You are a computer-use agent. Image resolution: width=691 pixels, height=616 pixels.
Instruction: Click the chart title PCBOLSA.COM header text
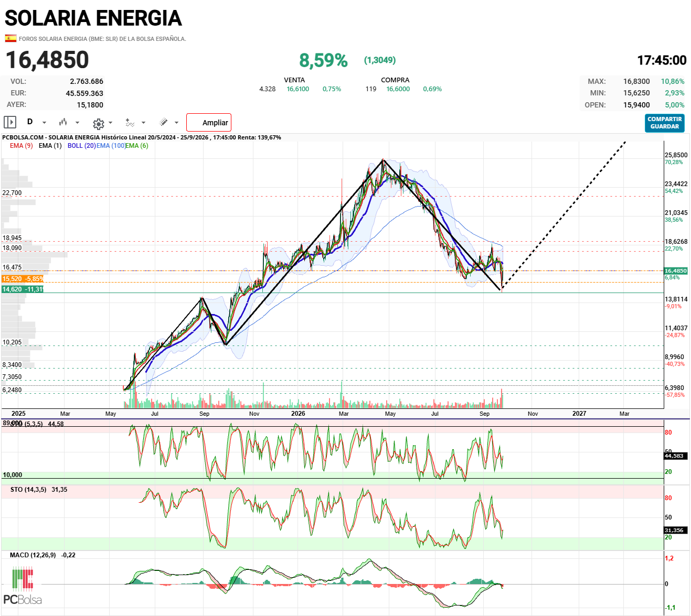(141, 137)
